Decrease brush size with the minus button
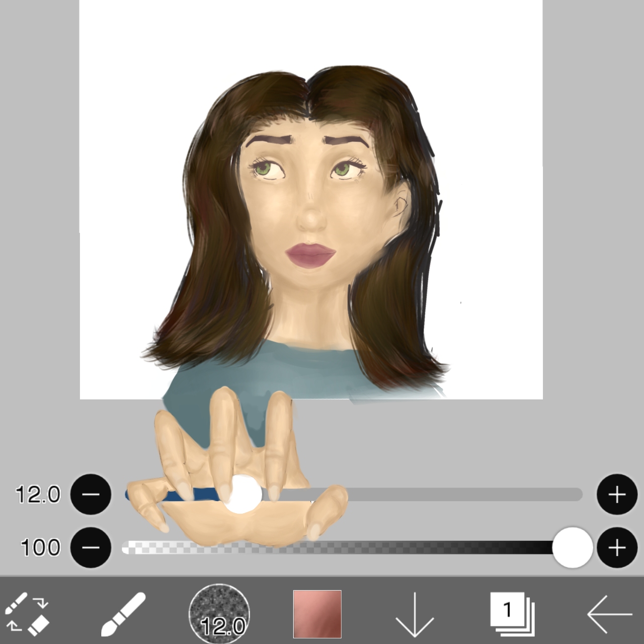Viewport: 644px width, 644px height. point(91,495)
